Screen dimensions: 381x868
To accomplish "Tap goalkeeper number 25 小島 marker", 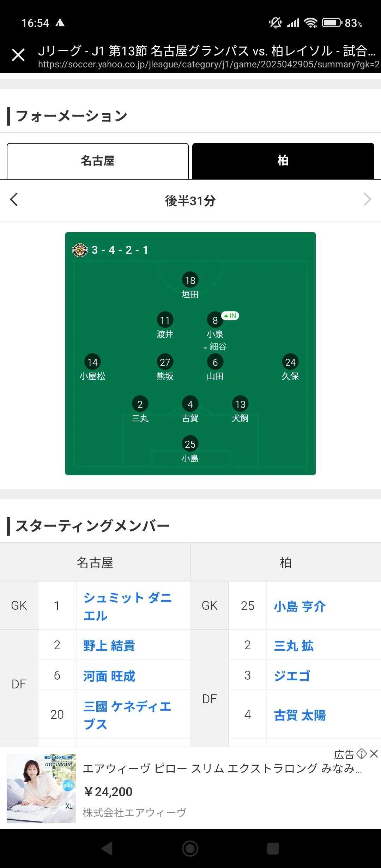I will tap(190, 444).
